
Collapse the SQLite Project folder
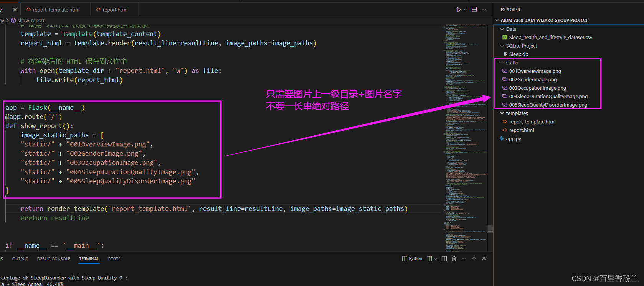point(502,46)
